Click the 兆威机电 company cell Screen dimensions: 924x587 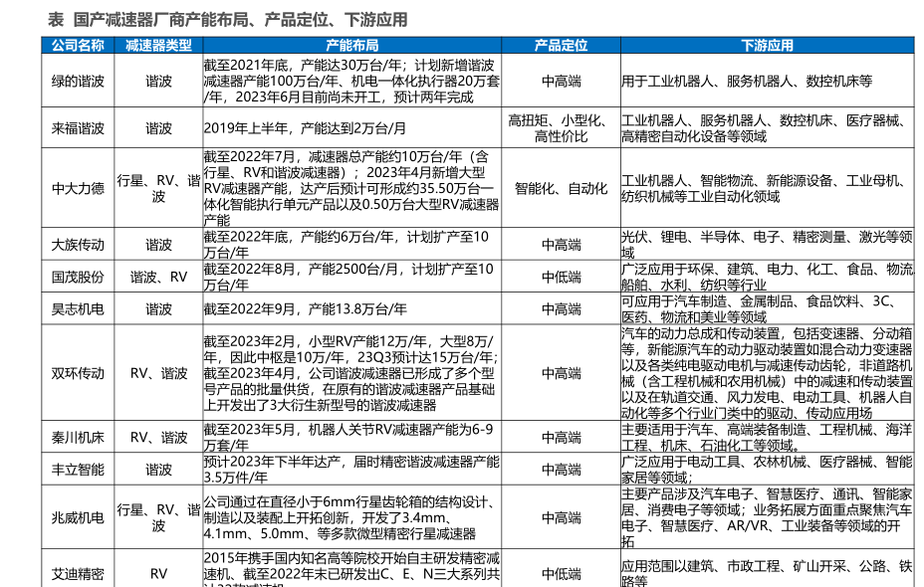(x=78, y=517)
